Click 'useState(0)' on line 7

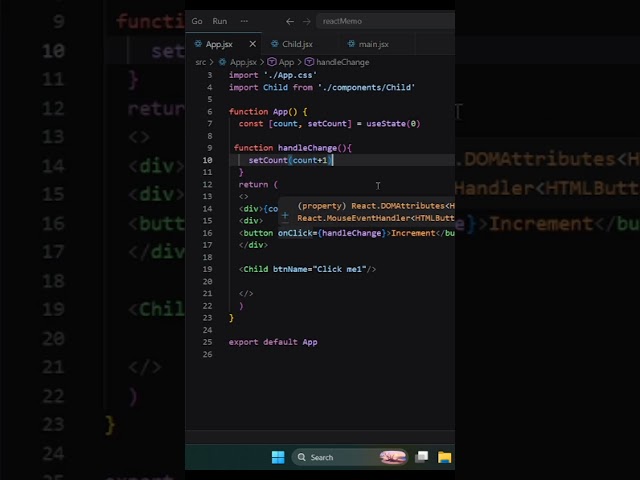tap(393, 124)
